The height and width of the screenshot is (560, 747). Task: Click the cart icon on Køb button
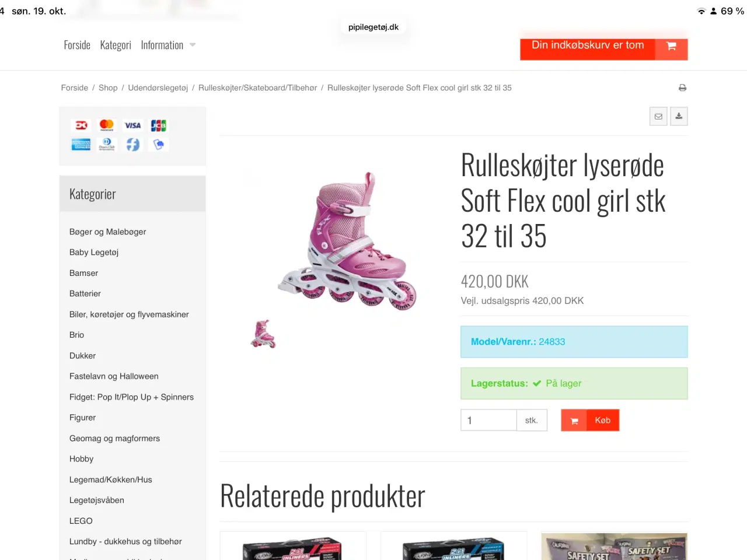[x=574, y=421]
